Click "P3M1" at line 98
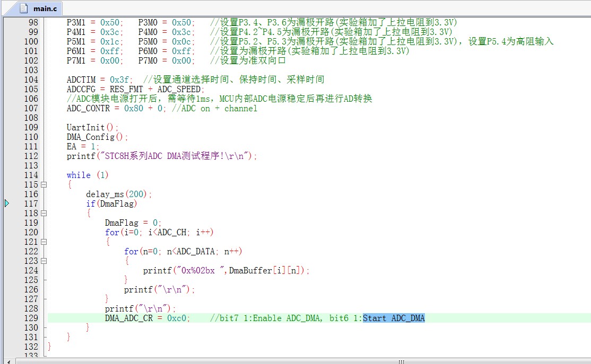 click(x=76, y=23)
